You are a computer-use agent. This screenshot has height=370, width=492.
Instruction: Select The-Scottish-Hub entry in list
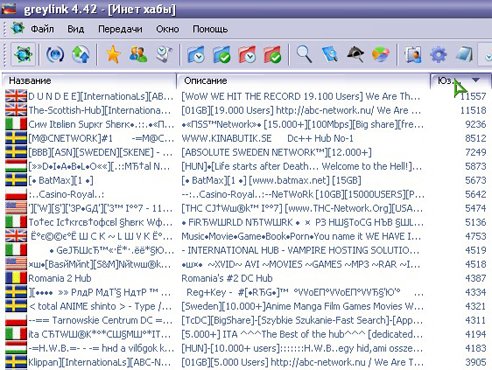tap(246, 110)
